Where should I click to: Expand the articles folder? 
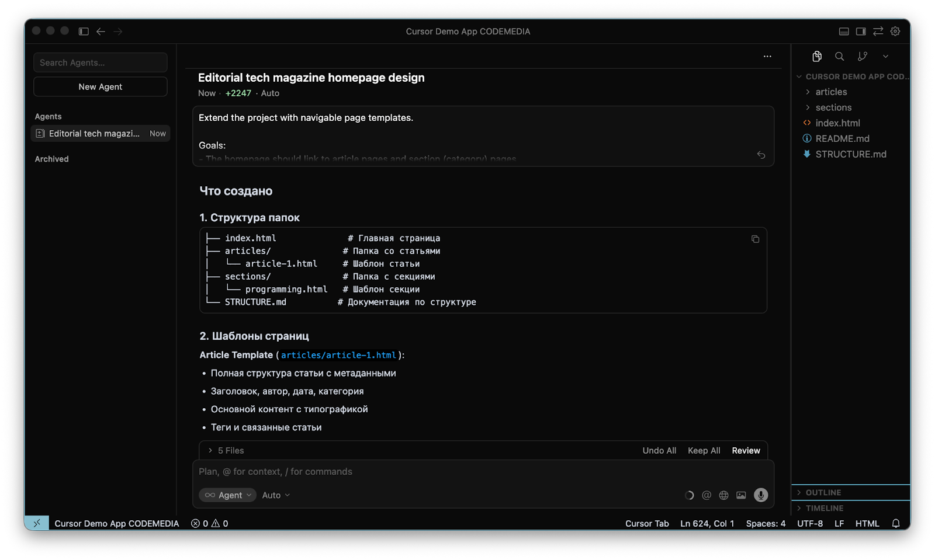pyautogui.click(x=831, y=92)
